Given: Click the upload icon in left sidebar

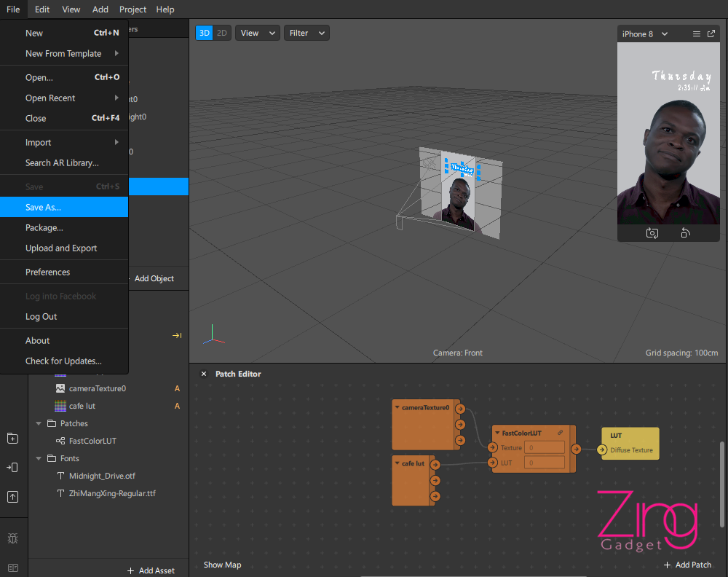Looking at the screenshot, I should (13, 497).
